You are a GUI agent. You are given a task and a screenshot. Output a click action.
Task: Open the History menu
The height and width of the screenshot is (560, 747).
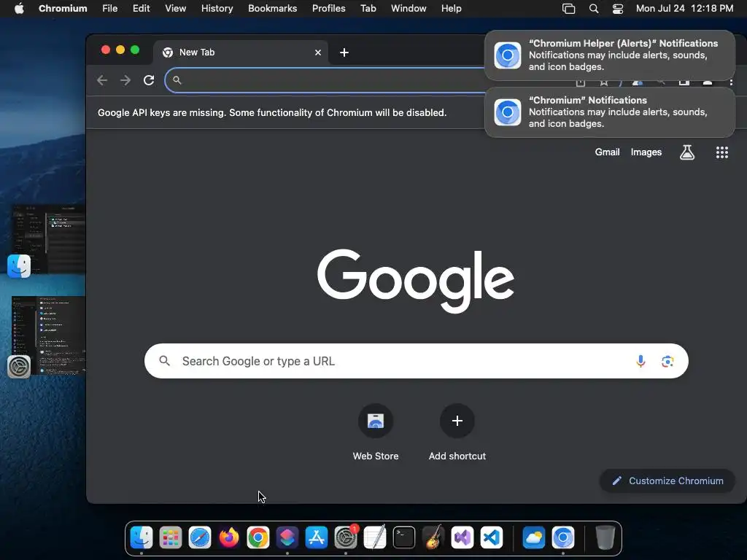tap(217, 9)
